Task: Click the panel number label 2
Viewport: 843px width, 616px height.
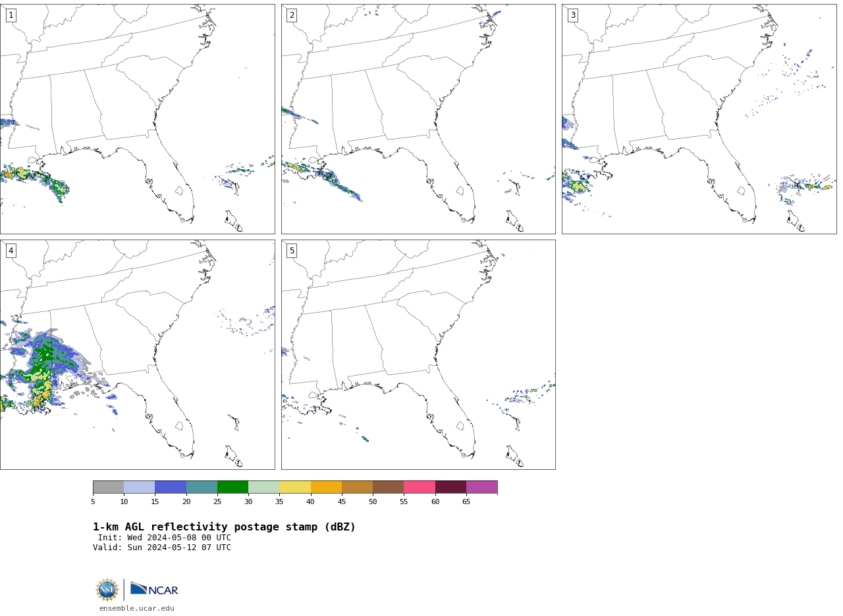Action: point(292,15)
